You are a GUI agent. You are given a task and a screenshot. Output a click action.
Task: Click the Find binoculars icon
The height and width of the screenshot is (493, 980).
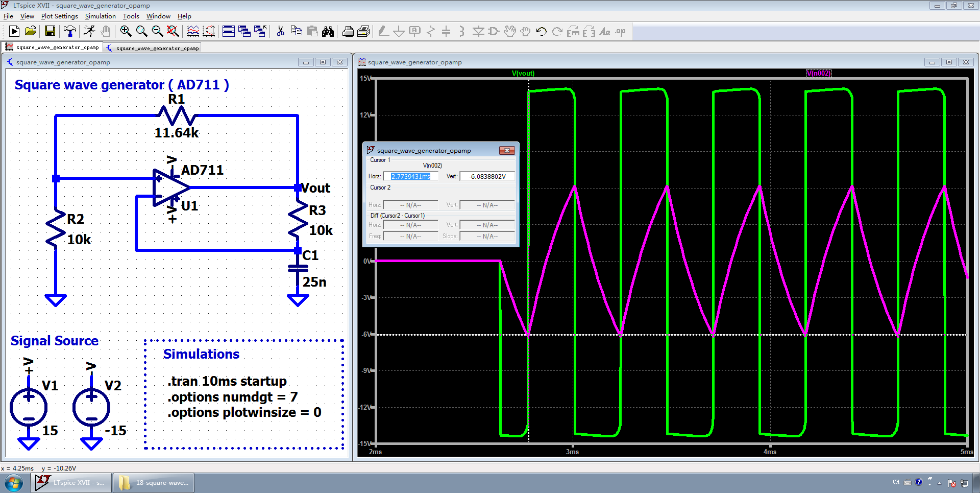click(328, 32)
